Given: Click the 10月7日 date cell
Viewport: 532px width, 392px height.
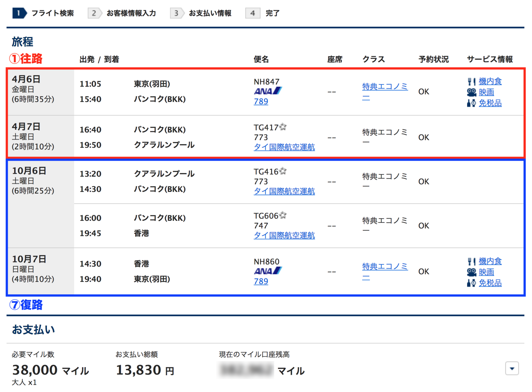Looking at the screenshot, I should 40,271.
